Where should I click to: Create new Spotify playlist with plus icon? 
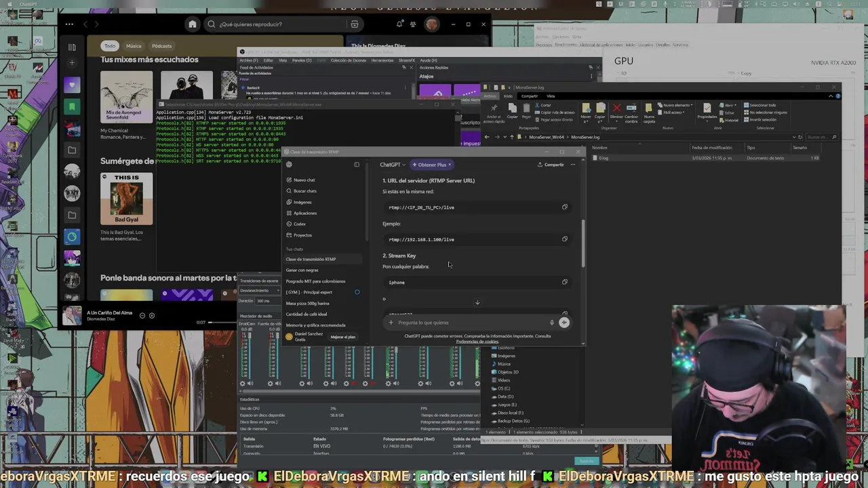pyautogui.click(x=72, y=63)
